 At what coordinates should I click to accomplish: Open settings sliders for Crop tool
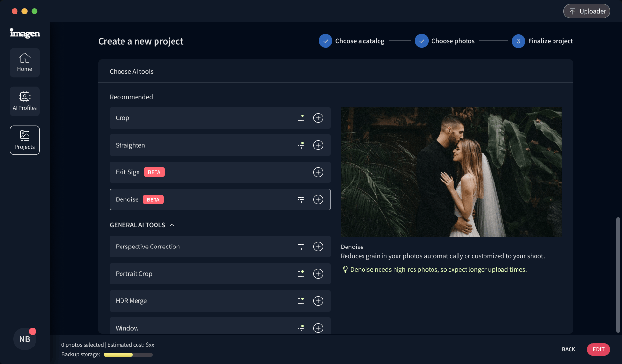tap(301, 118)
